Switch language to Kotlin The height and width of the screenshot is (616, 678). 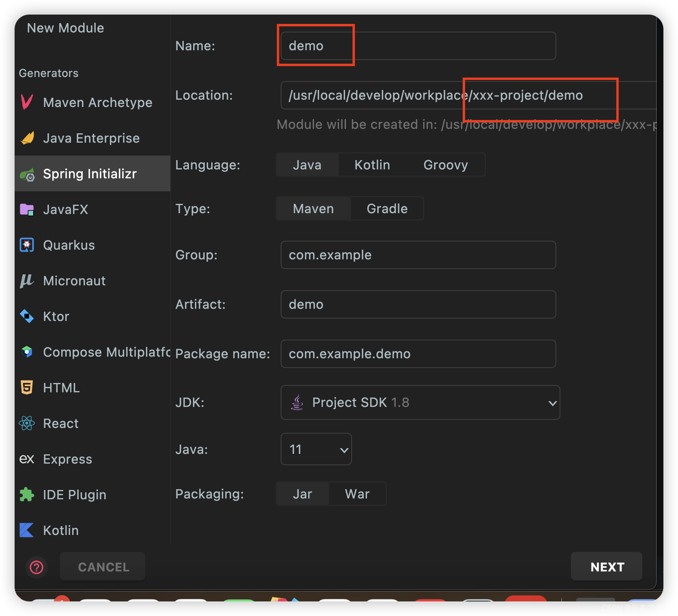372,165
